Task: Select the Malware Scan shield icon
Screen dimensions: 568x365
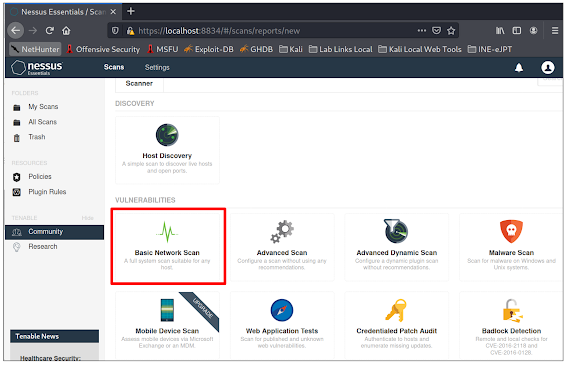Action: [x=511, y=231]
